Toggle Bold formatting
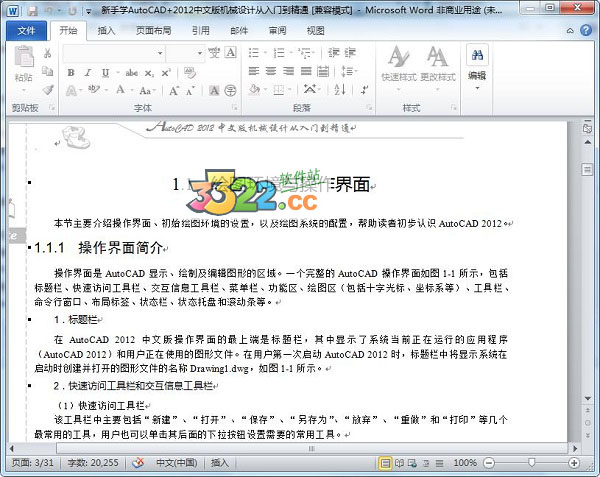The width and height of the screenshot is (600, 477). click(71, 73)
